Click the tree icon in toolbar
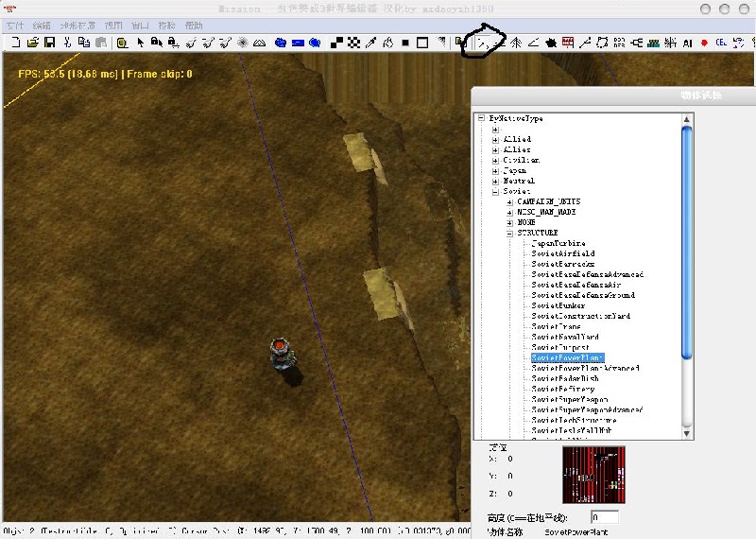The image size is (756, 539). pyautogui.click(x=516, y=43)
